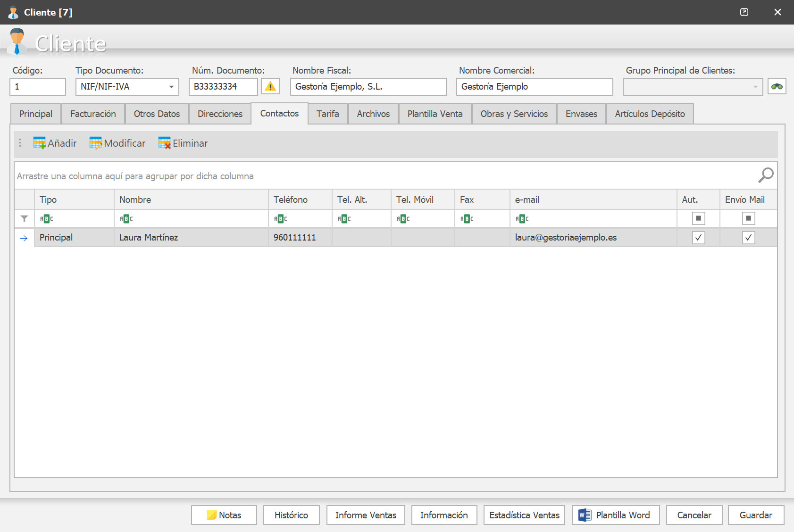Screen dimensions: 794x532
Task: Toggle the Envío Mail filter checkbox
Action: (748, 218)
